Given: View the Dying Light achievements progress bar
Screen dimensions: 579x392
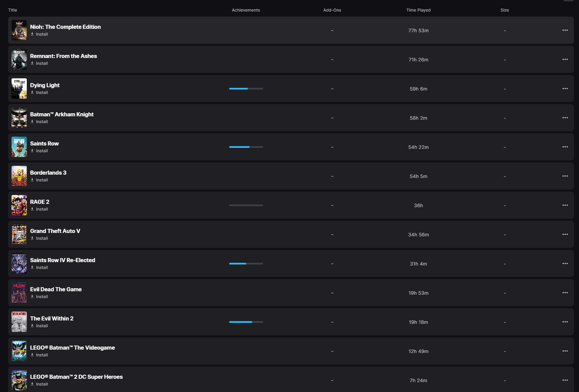Looking at the screenshot, I should [246, 89].
